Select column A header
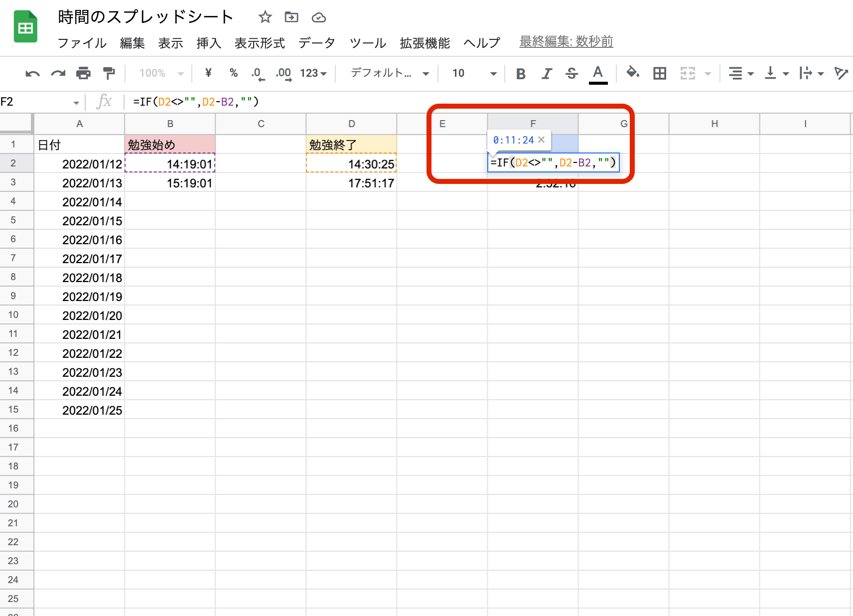This screenshot has height=616, width=853. tap(79, 124)
